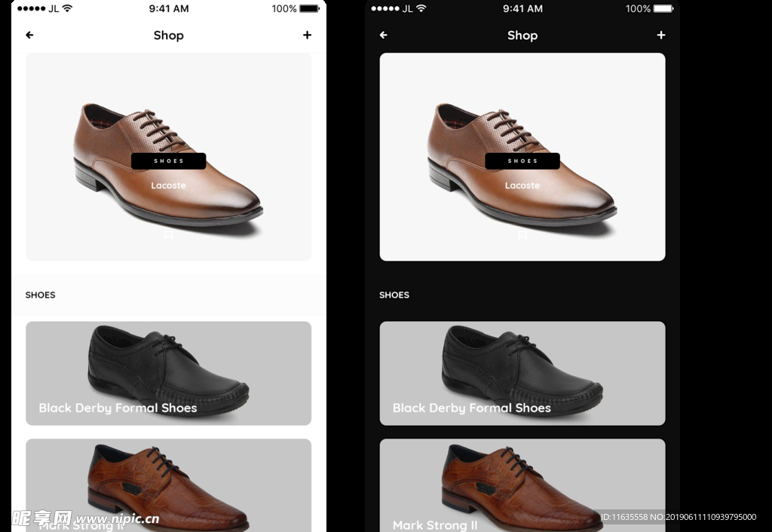Select the Lacoste label on the dark card
This screenshot has width=772, height=532.
tap(522, 185)
